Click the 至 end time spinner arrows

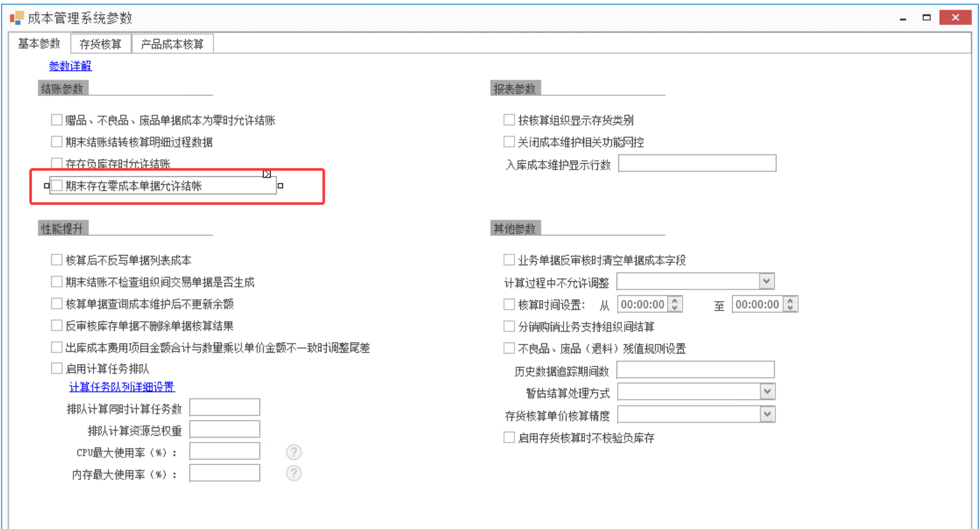[x=790, y=304]
